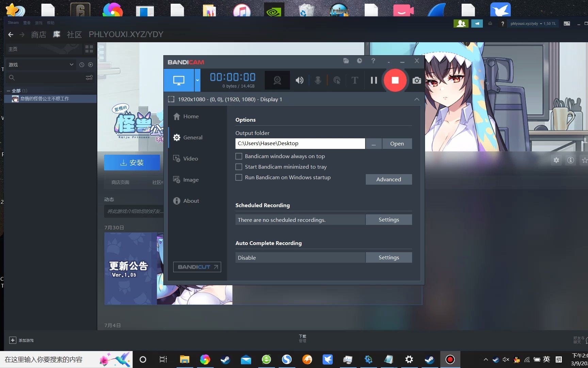
Task: Open Steam 商店 tab
Action: click(x=38, y=34)
